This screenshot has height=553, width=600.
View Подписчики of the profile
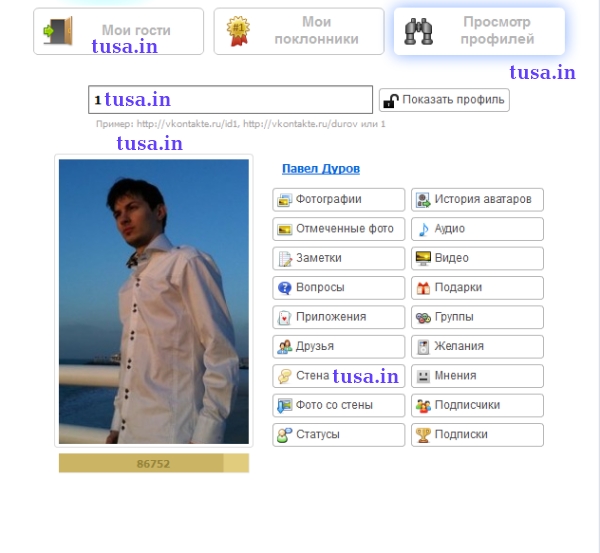477,405
